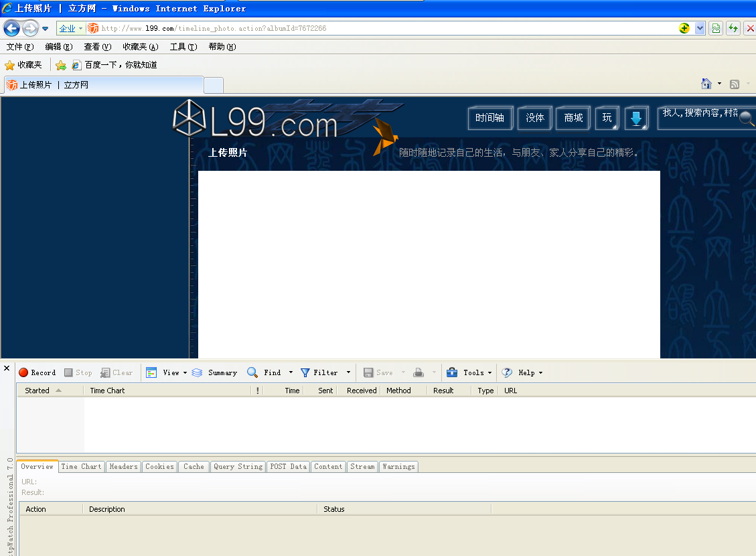The height and width of the screenshot is (556, 756).
Task: Refresh the page with the green arrows icon
Action: [x=733, y=28]
